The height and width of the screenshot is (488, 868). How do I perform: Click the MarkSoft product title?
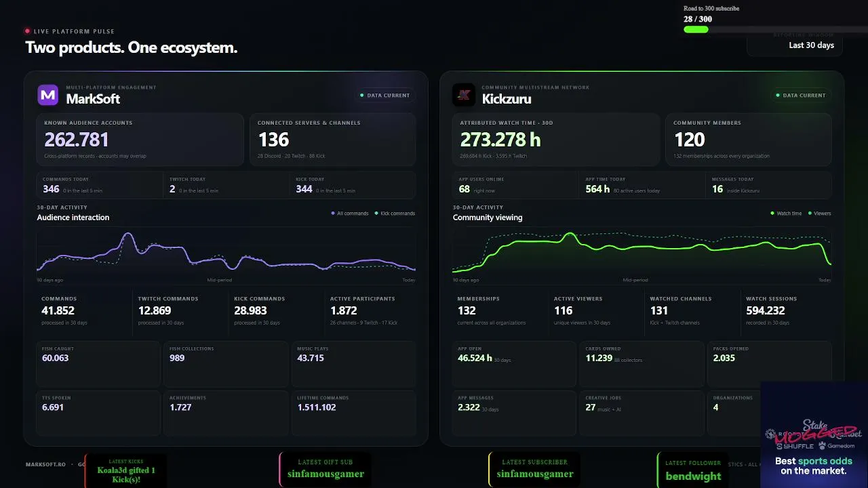coord(93,99)
